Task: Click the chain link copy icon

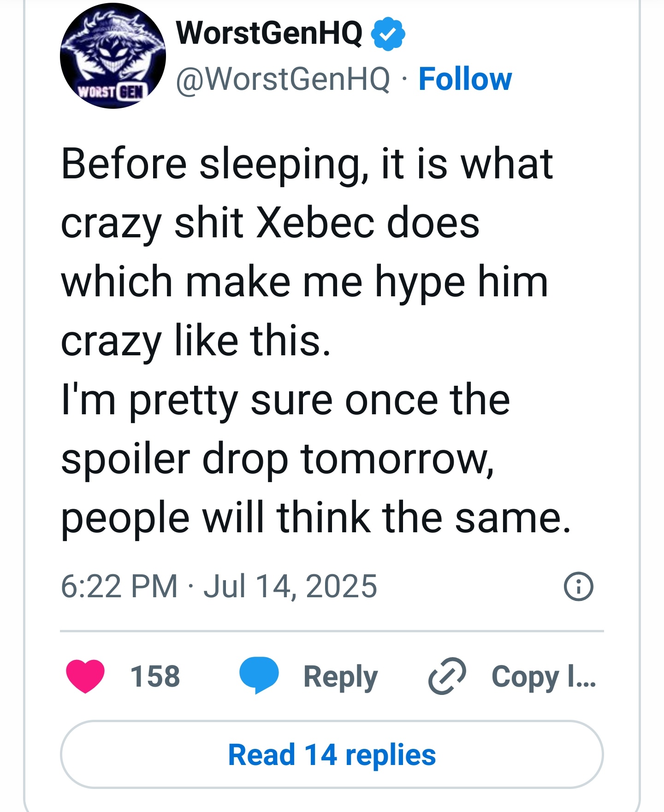Action: [447, 676]
